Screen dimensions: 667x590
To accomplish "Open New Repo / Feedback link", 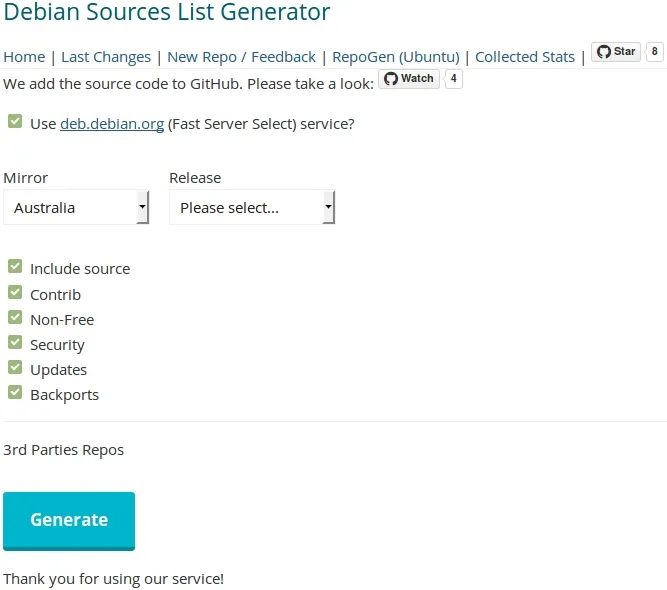I will [x=241, y=57].
